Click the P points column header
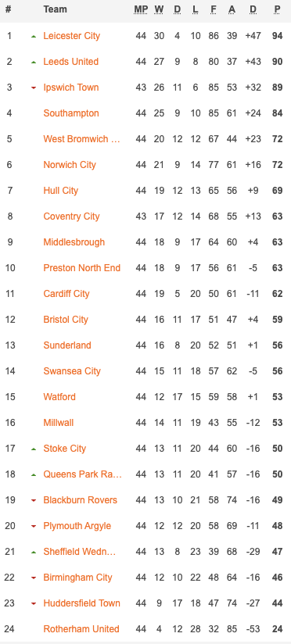Image resolution: width=291 pixels, height=644 pixels. [278, 10]
